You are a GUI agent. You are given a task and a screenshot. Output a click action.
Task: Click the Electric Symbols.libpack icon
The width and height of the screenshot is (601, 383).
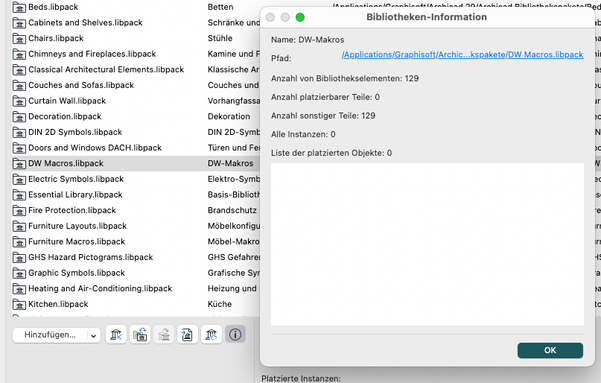[19, 179]
